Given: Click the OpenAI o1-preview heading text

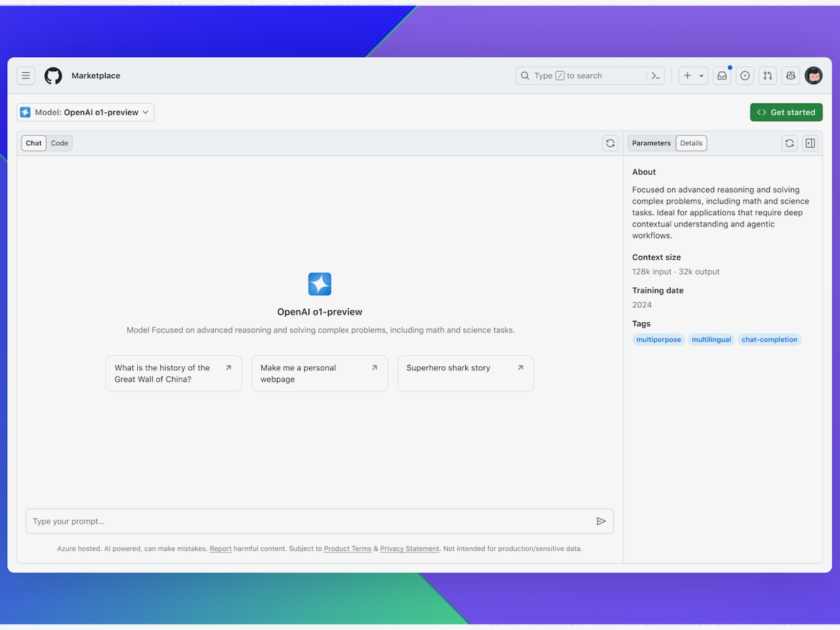Looking at the screenshot, I should click(x=320, y=312).
